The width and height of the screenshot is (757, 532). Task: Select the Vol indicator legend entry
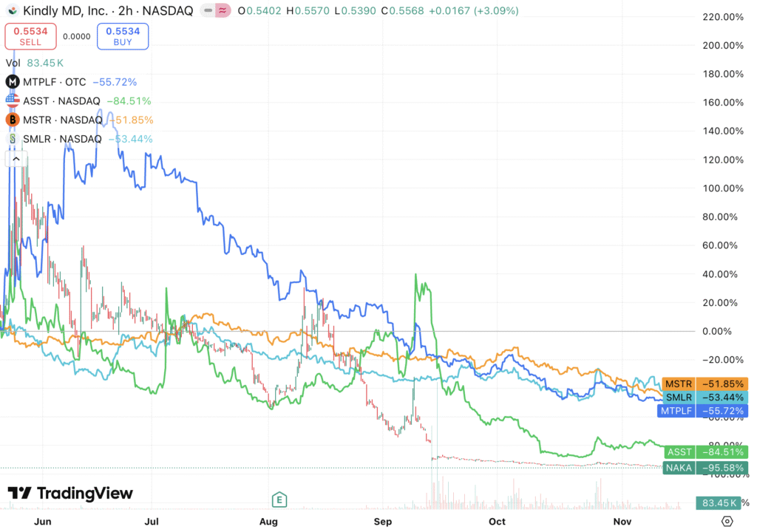pos(14,63)
